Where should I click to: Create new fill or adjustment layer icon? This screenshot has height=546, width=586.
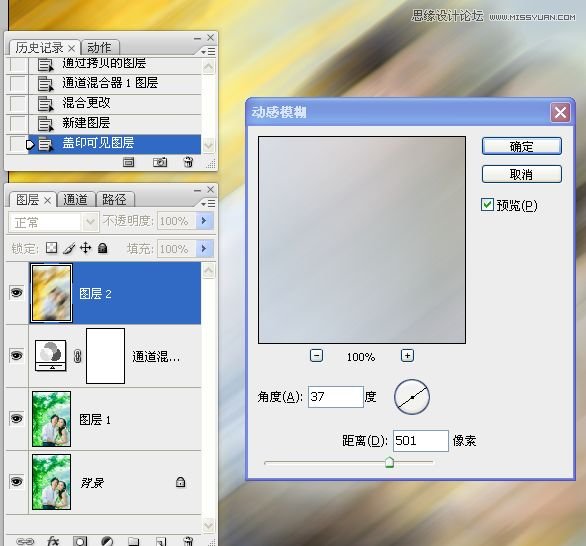click(x=107, y=541)
